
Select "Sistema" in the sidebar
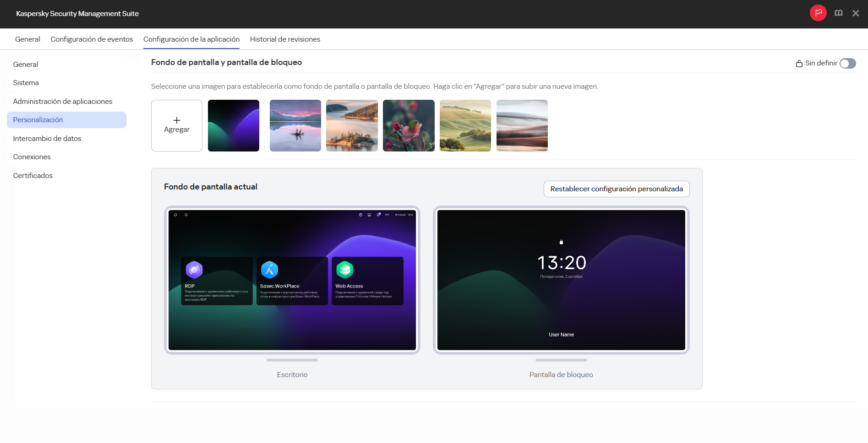coord(26,83)
